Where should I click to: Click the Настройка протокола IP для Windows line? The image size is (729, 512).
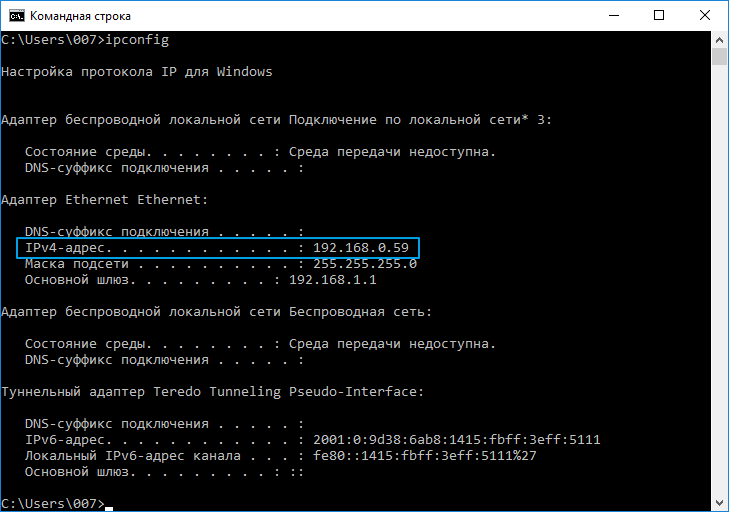click(137, 72)
